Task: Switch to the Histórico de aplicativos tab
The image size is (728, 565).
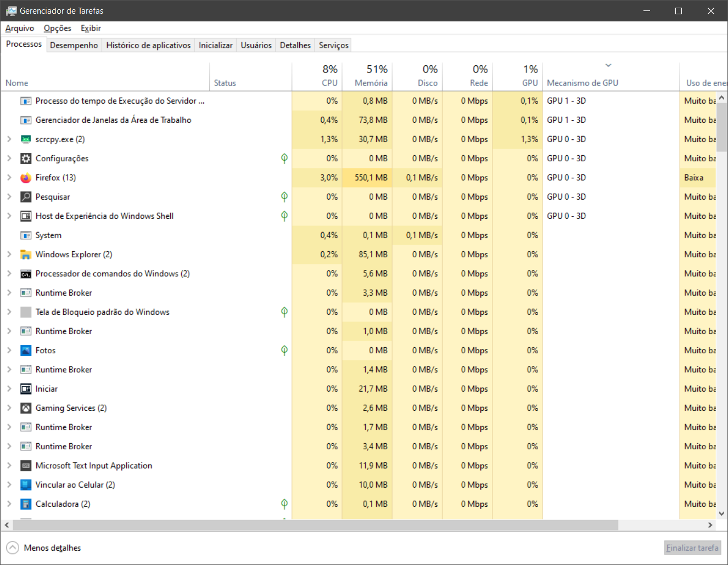Action: (x=148, y=46)
